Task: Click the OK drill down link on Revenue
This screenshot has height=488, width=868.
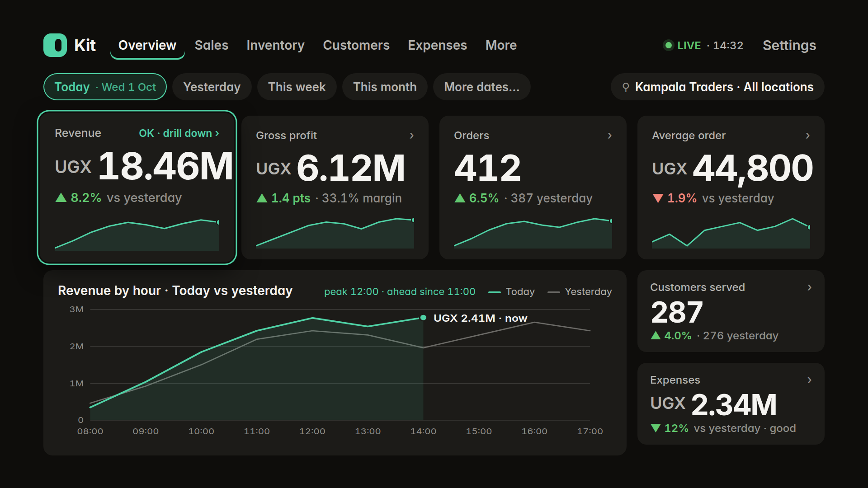Action: click(179, 133)
